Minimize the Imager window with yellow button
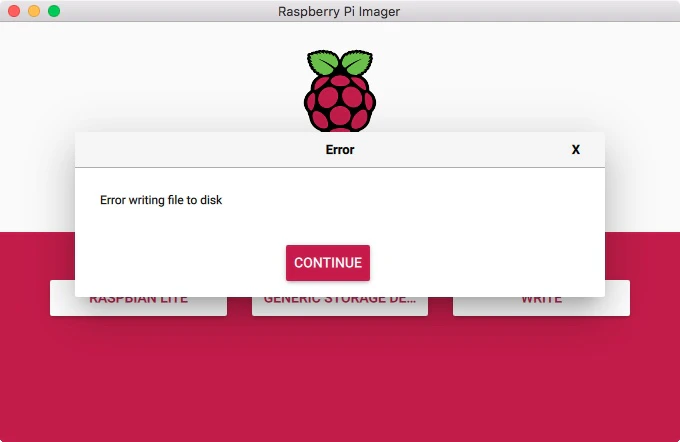The image size is (680, 442). [x=34, y=11]
